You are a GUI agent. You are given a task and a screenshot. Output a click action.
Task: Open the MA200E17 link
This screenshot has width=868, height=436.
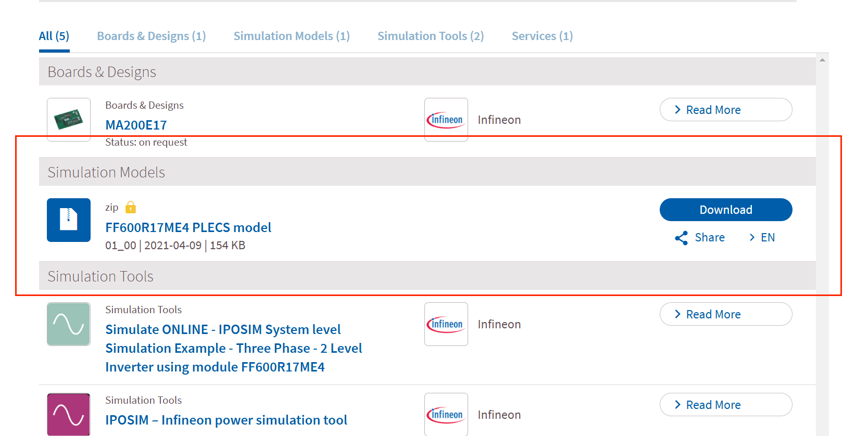click(x=136, y=125)
